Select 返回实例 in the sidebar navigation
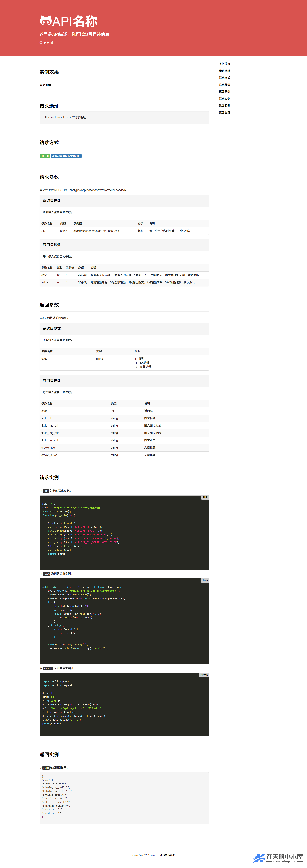 [x=224, y=105]
